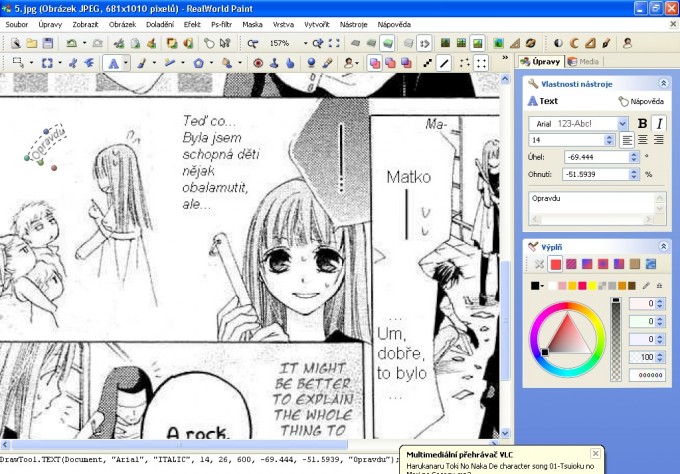Expand the toolbar overflow chevron

pyautogui.click(x=505, y=57)
